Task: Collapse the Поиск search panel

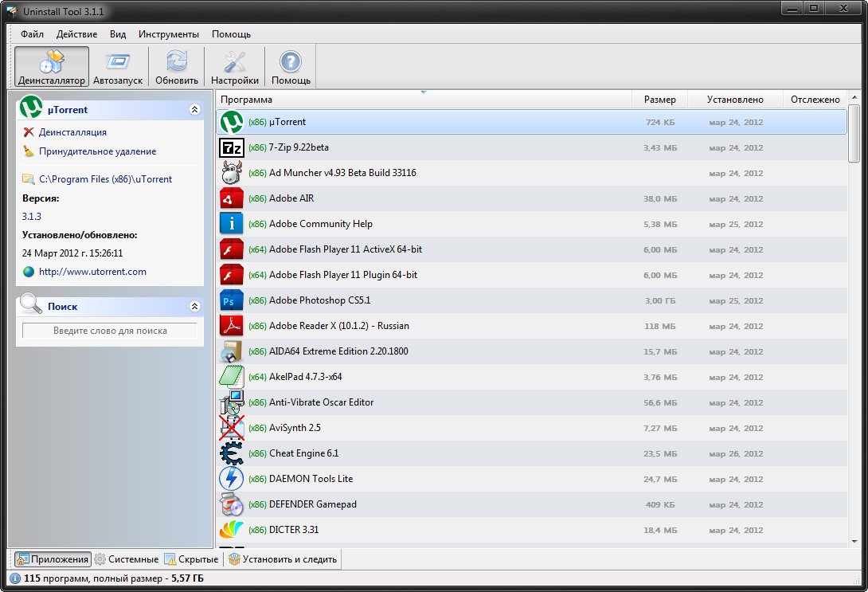Action: pos(194,307)
